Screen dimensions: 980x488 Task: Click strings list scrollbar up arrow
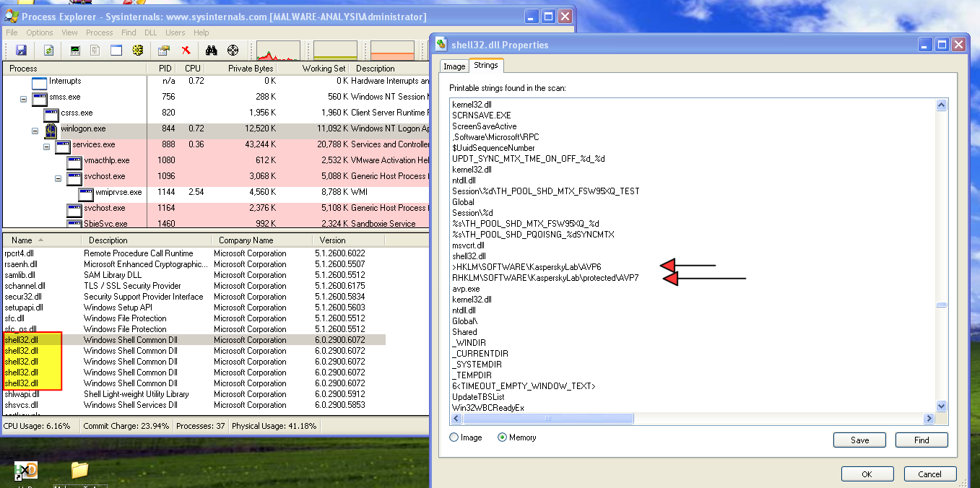point(941,105)
